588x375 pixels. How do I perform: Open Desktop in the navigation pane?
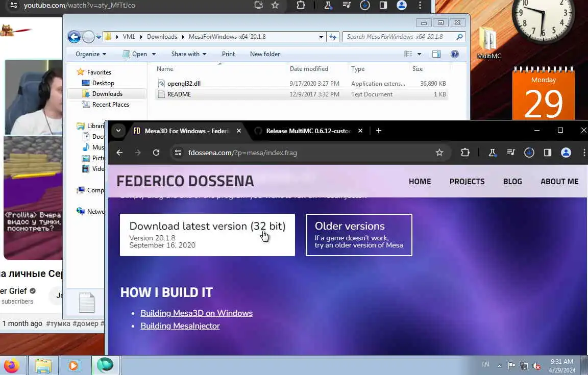click(x=103, y=83)
